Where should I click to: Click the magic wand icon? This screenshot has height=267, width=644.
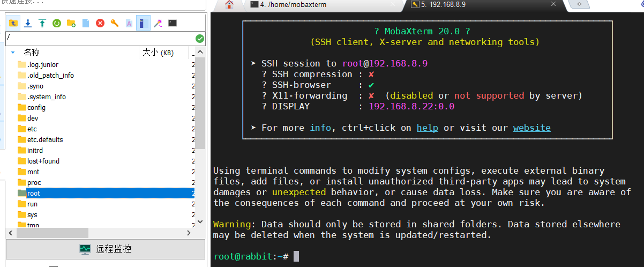[158, 23]
